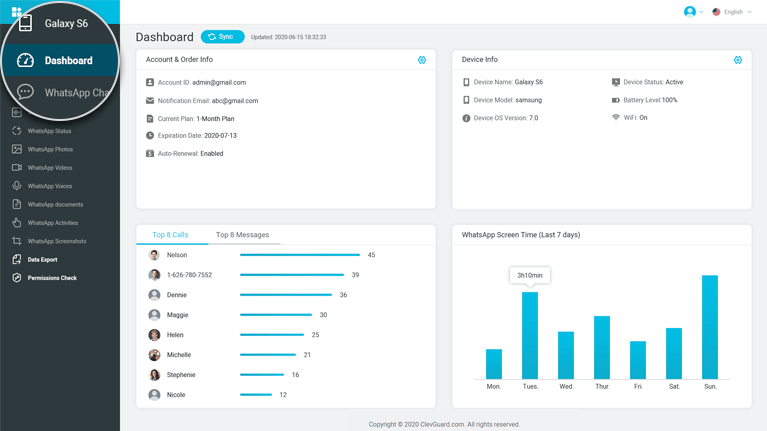Open the user account profile dropdown
Screen dimensions: 767x431
(x=693, y=12)
